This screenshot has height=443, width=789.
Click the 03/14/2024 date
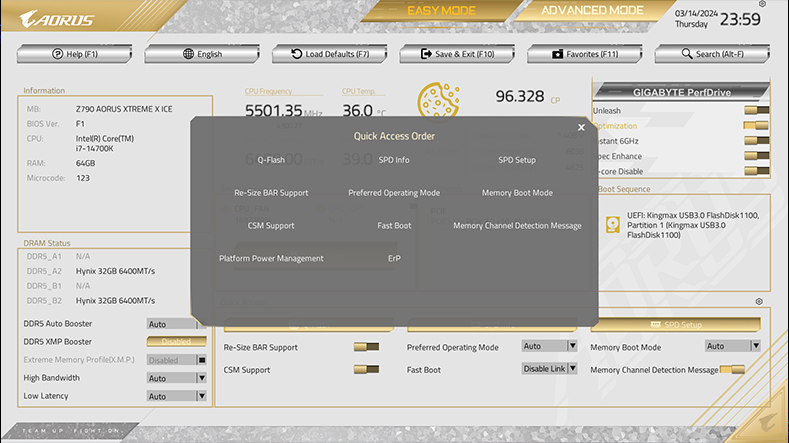(696, 14)
